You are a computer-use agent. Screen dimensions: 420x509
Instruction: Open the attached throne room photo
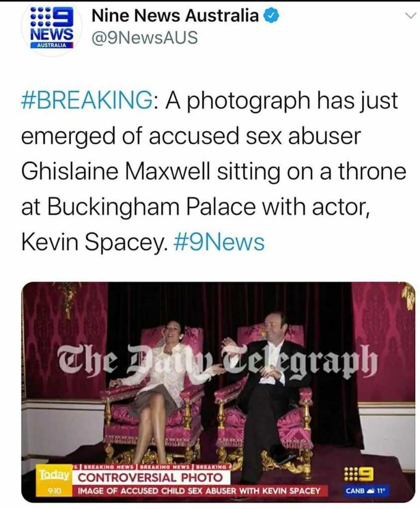218,392
